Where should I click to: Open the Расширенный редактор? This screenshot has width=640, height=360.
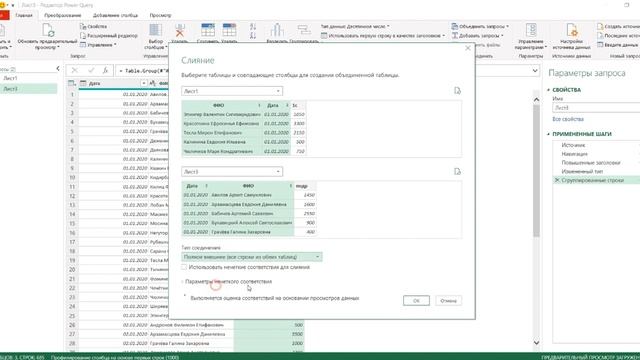(x=109, y=36)
